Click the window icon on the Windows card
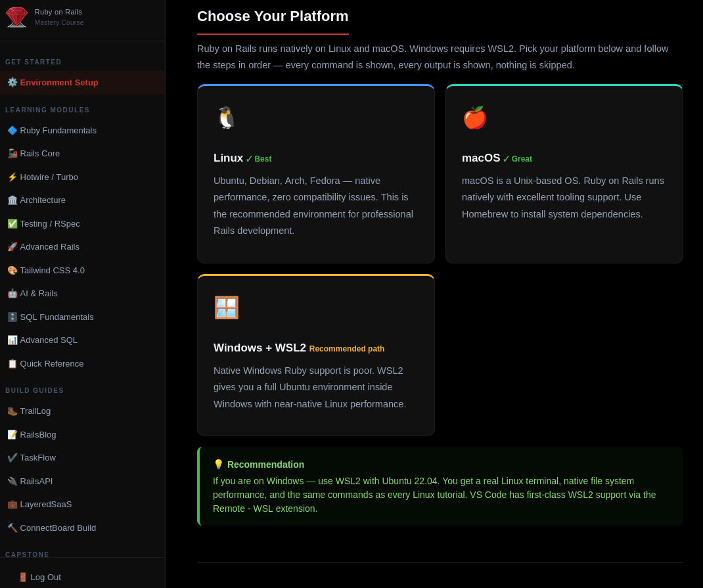Image resolution: width=703 pixels, height=588 pixels. click(x=227, y=307)
